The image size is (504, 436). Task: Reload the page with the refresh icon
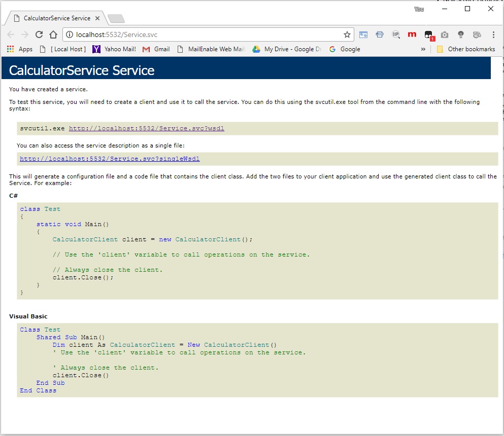coord(39,34)
